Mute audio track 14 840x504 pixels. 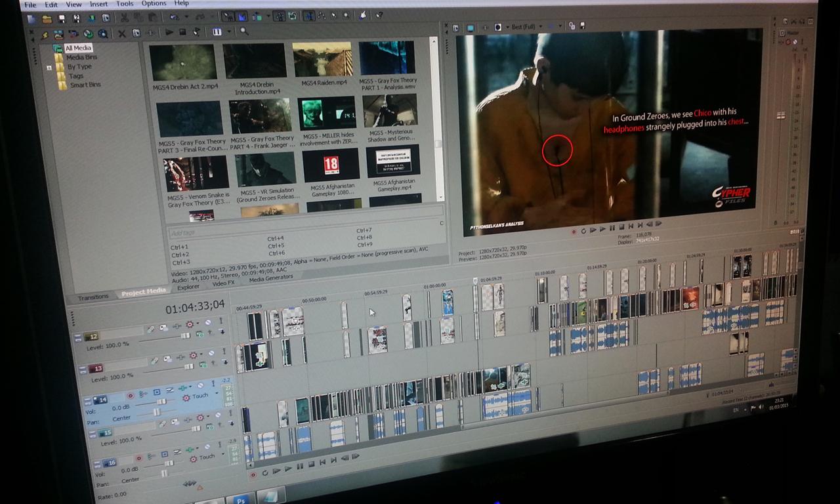200,385
